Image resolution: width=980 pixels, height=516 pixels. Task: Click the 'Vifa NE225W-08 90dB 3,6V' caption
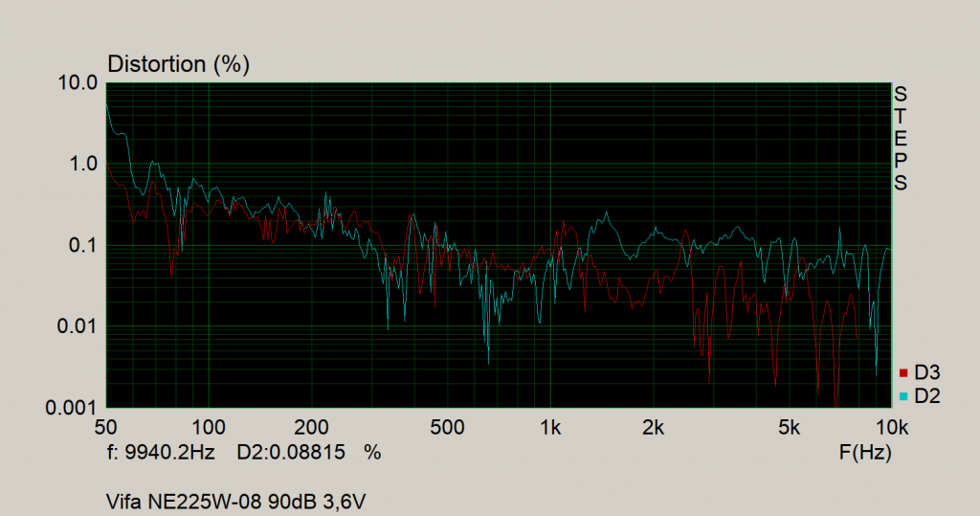(235, 502)
